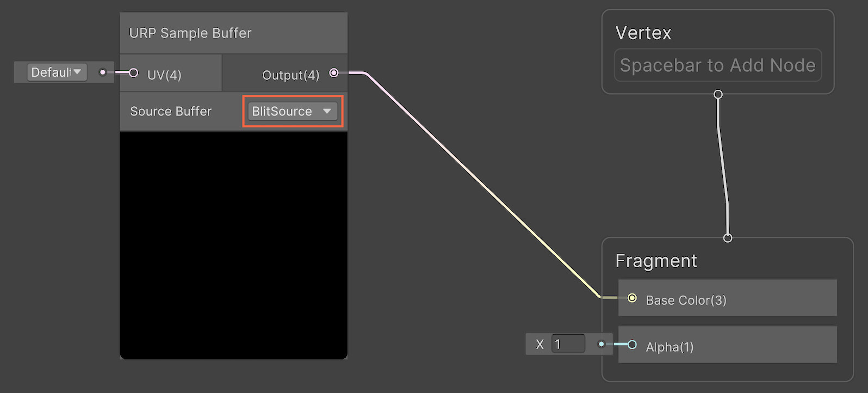
Task: Open the Default UV dropdown
Action: click(57, 72)
